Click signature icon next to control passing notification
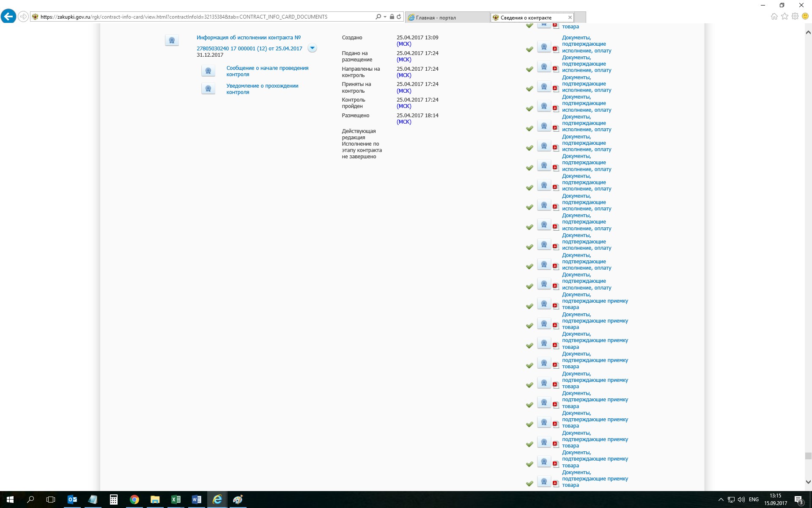 (x=208, y=89)
